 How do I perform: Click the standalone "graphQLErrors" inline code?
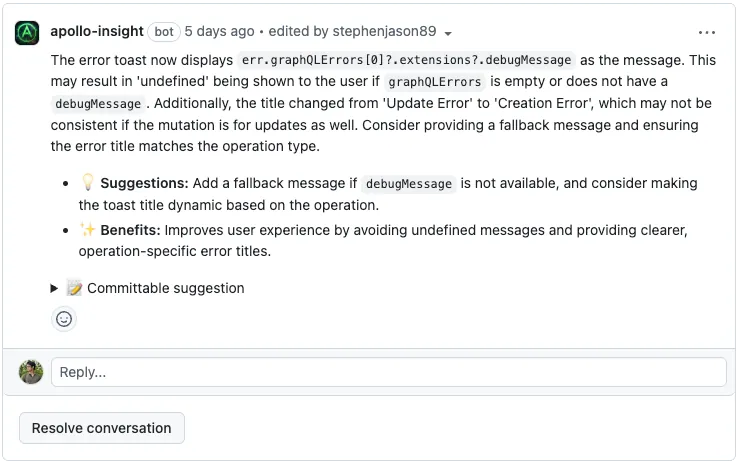point(434,82)
